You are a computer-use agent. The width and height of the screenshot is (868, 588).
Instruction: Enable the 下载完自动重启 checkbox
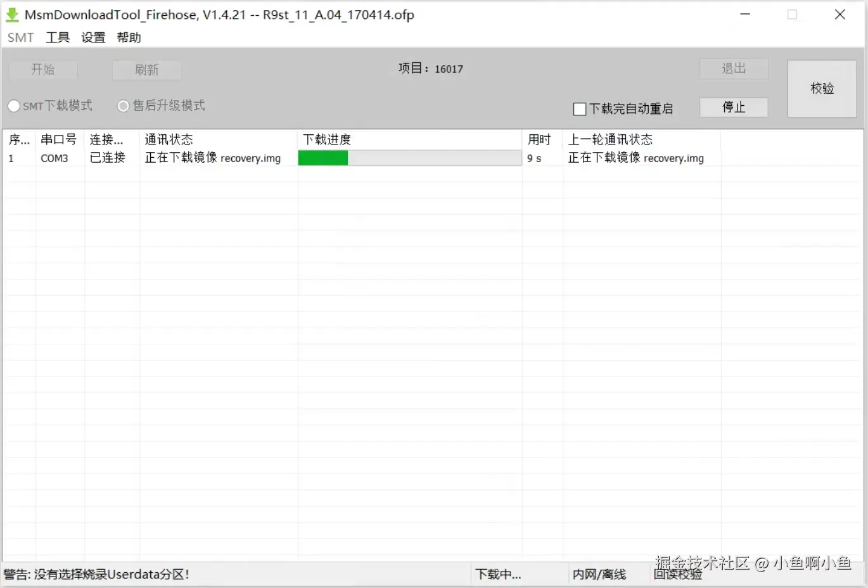(x=623, y=109)
